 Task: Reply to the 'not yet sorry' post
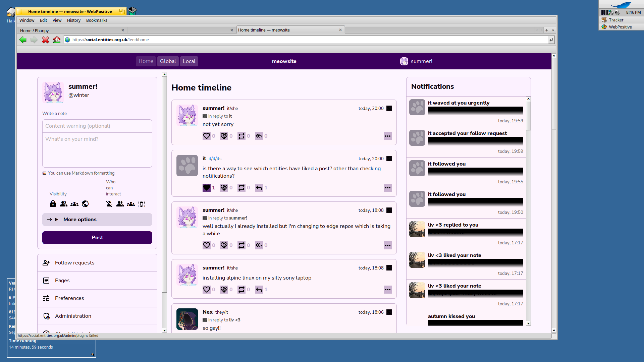pyautogui.click(x=259, y=136)
